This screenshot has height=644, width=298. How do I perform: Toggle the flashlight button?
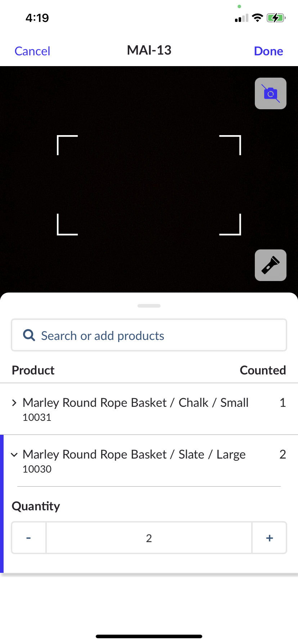(270, 265)
